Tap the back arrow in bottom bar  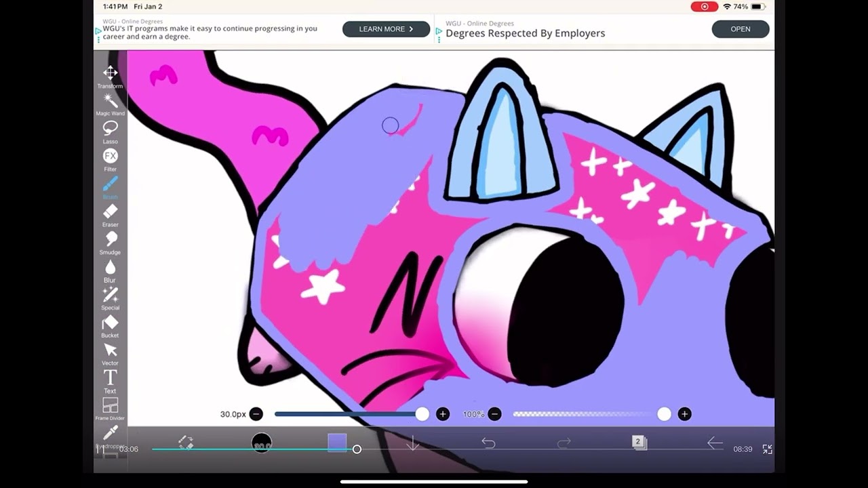tap(715, 443)
